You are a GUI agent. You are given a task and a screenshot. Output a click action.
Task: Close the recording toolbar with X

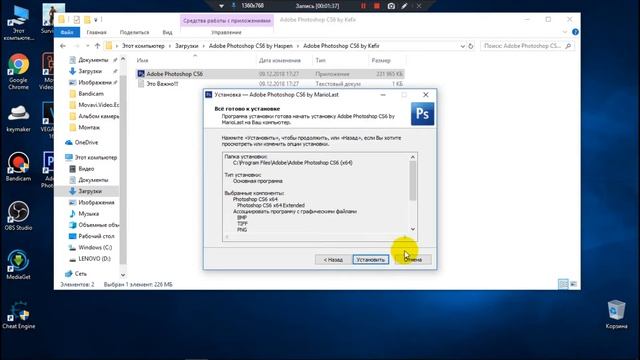pos(419,6)
